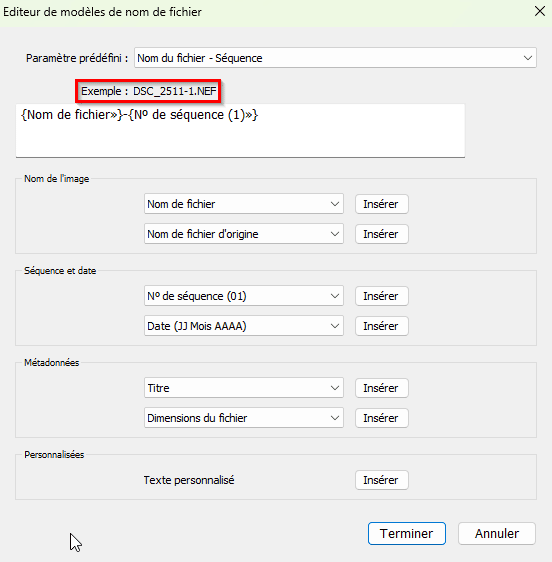Open the Titre metadata dropdown
The width and height of the screenshot is (552, 562).
tap(244, 388)
